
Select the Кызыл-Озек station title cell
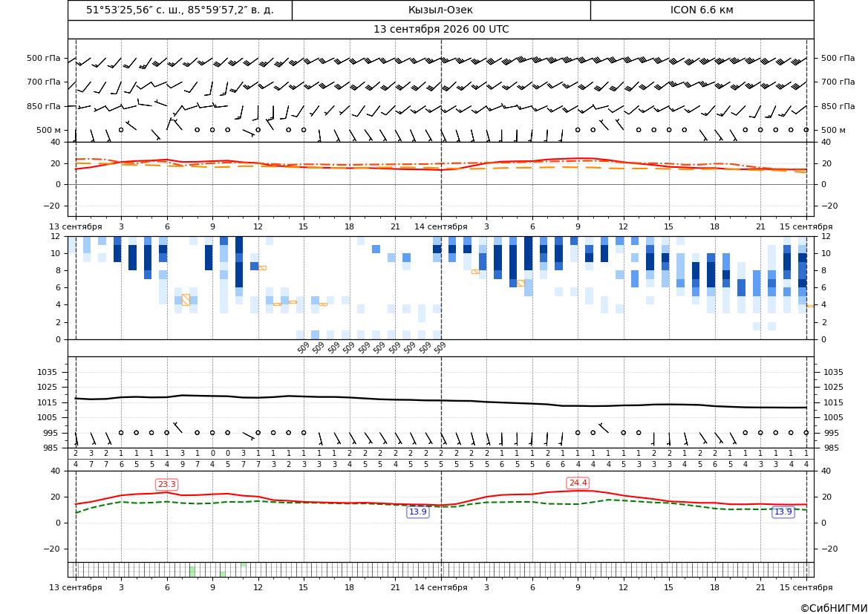440,10
